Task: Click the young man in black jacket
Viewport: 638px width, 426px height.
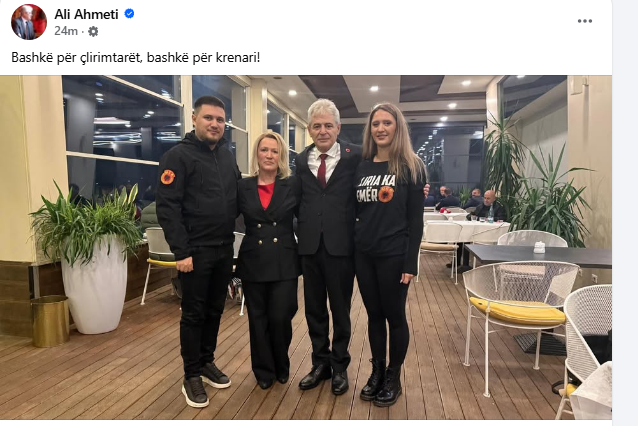Action: (198, 248)
